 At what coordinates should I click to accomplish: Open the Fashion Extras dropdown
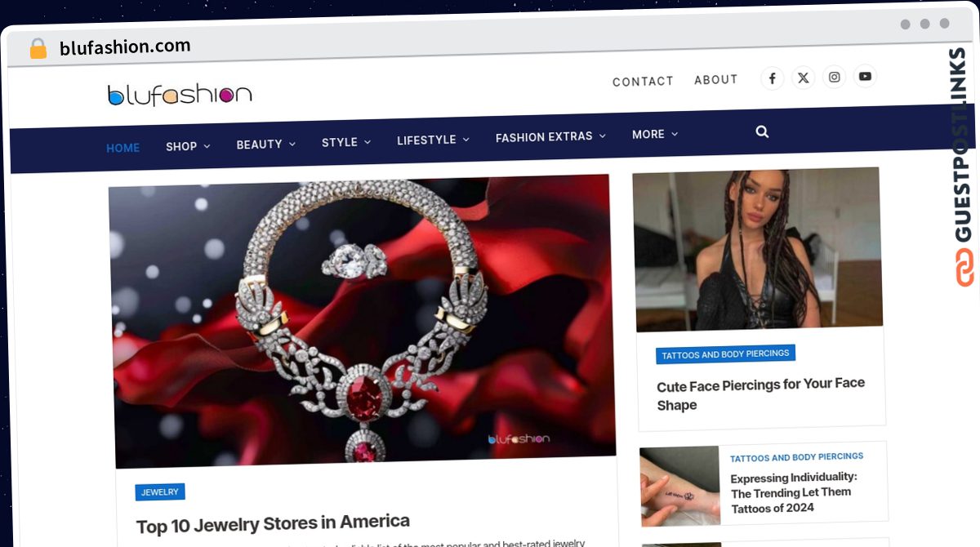coord(550,137)
